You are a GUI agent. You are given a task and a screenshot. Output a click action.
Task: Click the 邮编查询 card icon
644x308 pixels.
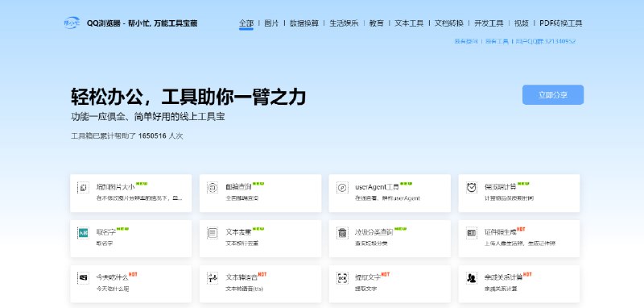tap(213, 188)
